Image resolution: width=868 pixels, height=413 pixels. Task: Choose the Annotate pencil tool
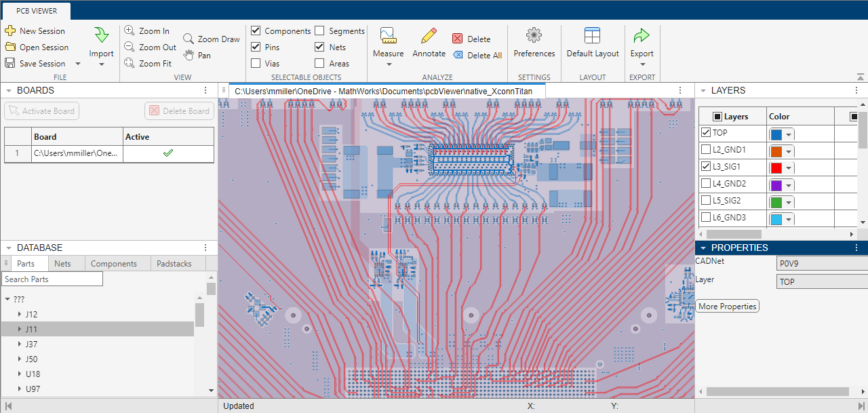(x=429, y=37)
